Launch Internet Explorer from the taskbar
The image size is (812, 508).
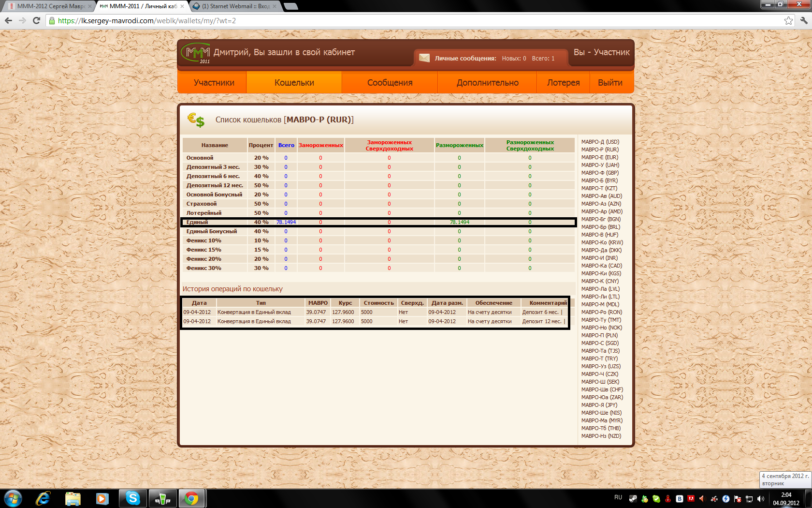coord(43,498)
